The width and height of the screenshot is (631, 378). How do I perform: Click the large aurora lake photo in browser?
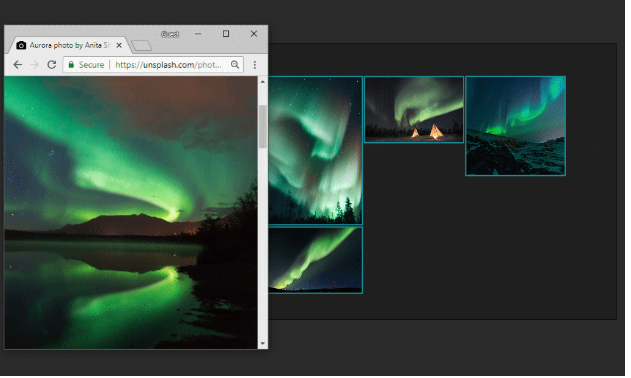coord(131,213)
